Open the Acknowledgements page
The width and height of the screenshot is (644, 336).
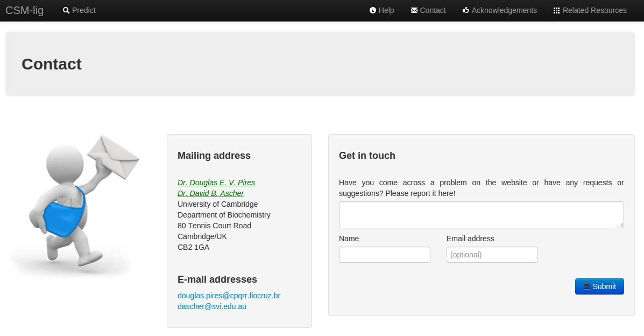click(x=500, y=10)
